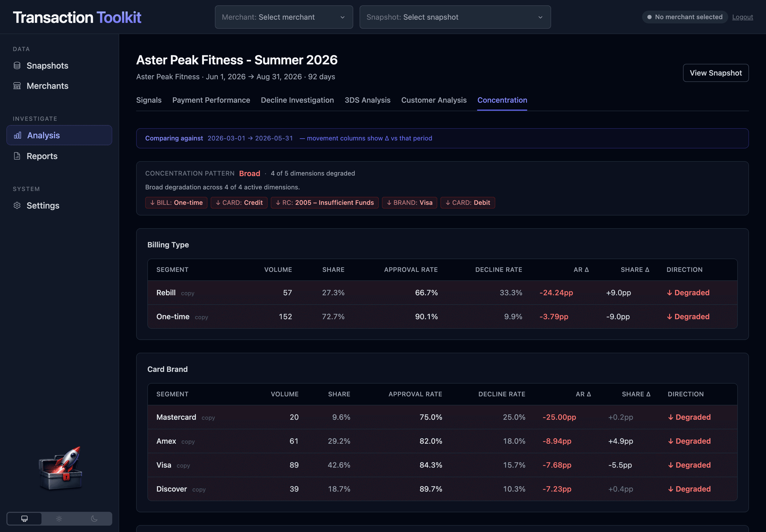Click the Snapshots database icon in sidebar
The width and height of the screenshot is (766, 532).
click(17, 66)
